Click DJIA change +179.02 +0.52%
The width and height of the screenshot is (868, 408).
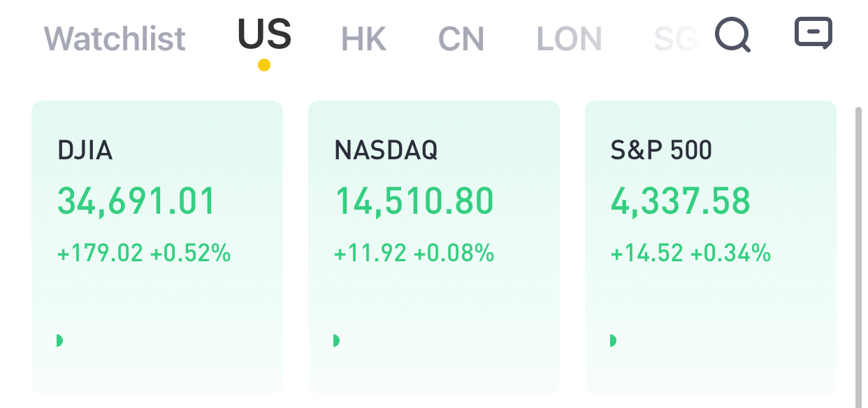point(144,253)
